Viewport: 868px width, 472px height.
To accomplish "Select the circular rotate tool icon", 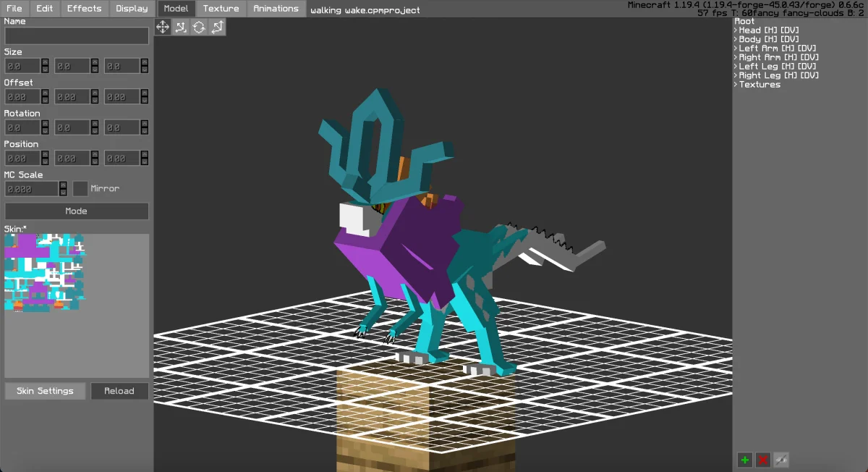I will 199,27.
